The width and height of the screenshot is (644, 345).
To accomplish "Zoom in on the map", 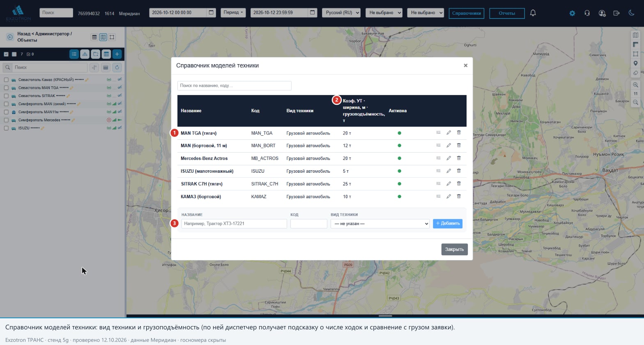I will point(635,85).
